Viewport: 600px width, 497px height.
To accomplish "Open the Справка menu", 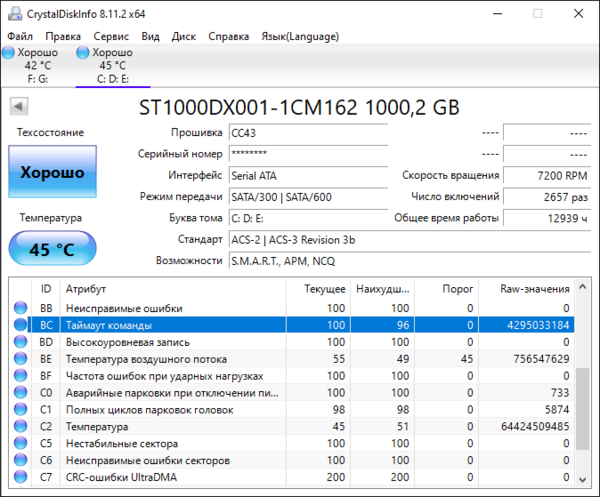I will pyautogui.click(x=228, y=36).
